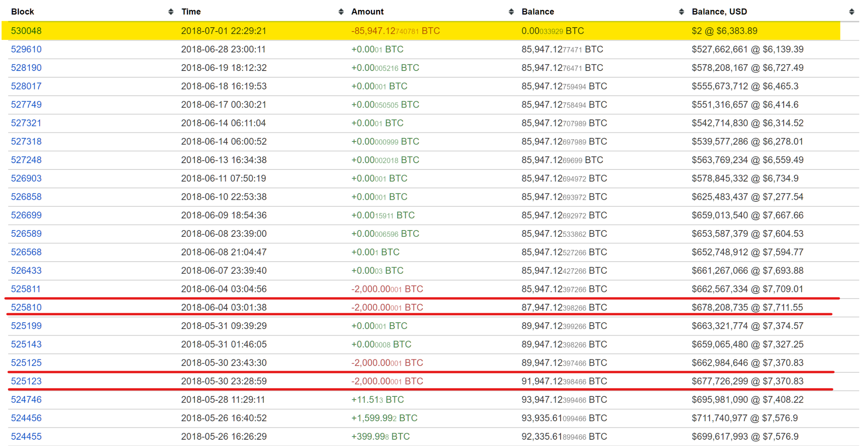
Task: Click sort arrows beside Amount header
Action: tap(511, 12)
